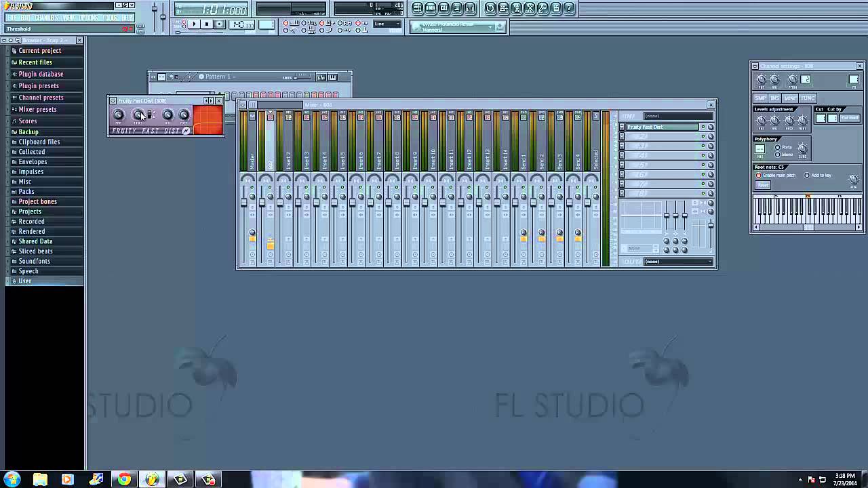Open the Step sequencer keyboard editor icon
Image resolution: width=868 pixels, height=488 pixels.
[332, 77]
